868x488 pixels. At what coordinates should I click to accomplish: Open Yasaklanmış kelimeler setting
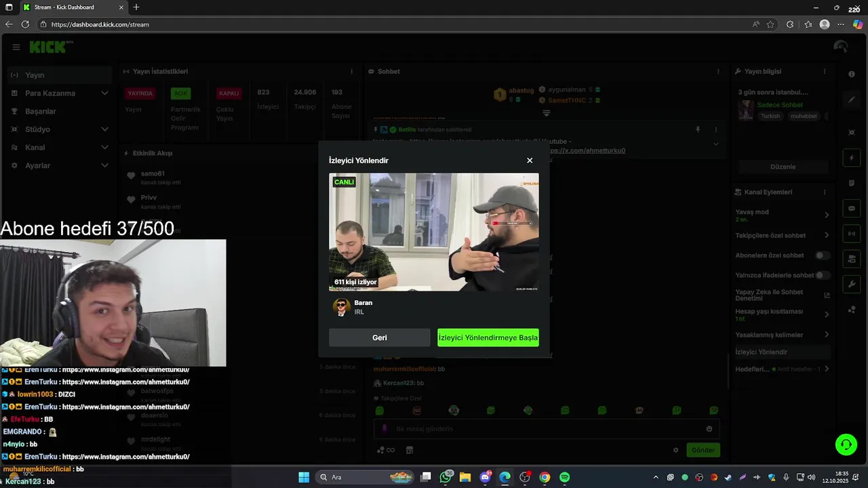point(783,335)
